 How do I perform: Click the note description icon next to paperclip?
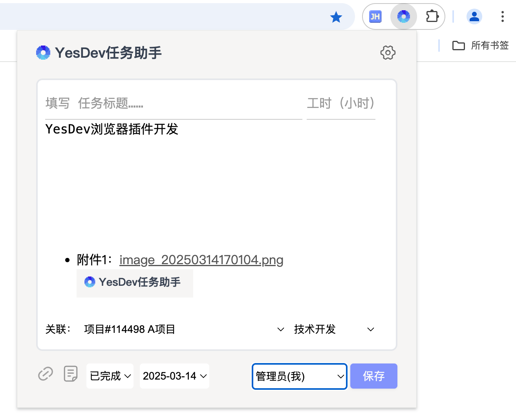pyautogui.click(x=70, y=375)
